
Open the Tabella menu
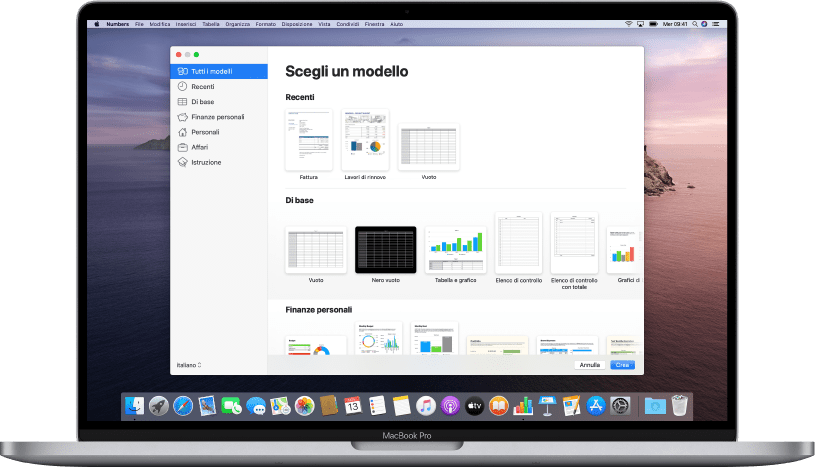pos(211,24)
